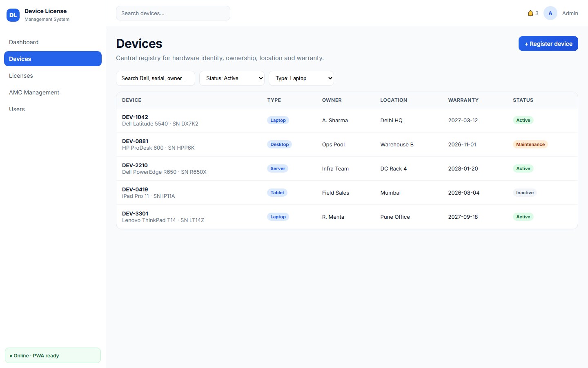
Task: Click the Owner column header
Action: pos(332,100)
